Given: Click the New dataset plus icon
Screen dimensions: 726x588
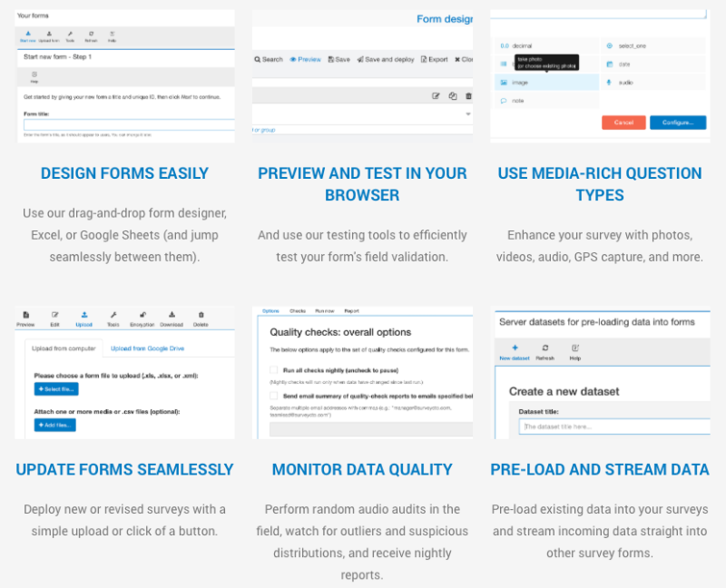Looking at the screenshot, I should pos(515,348).
